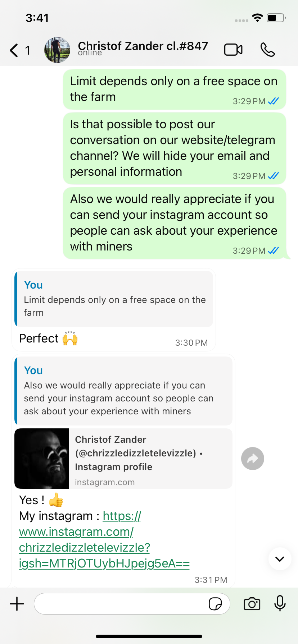298x644 pixels.
Task: Tap the Instagram profile URL link
Action: (104, 540)
